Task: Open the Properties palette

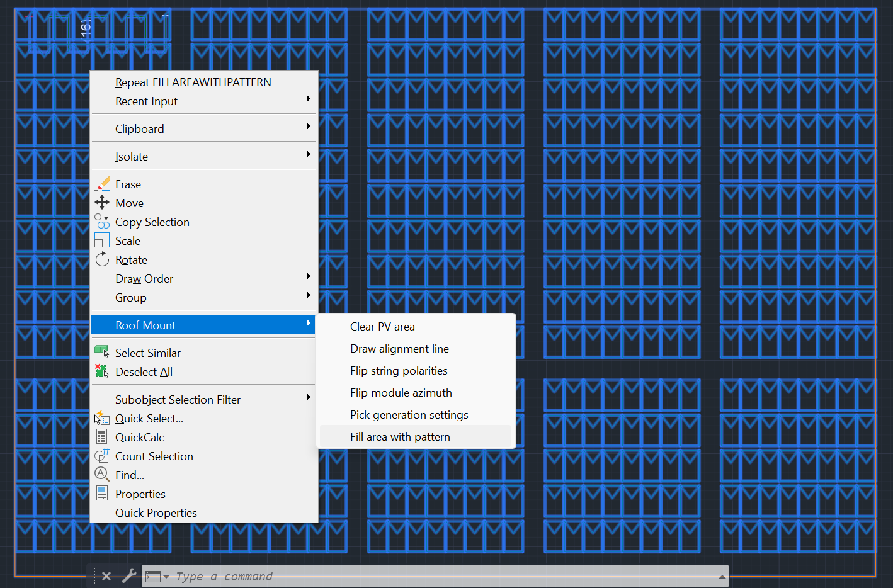Action: click(140, 494)
